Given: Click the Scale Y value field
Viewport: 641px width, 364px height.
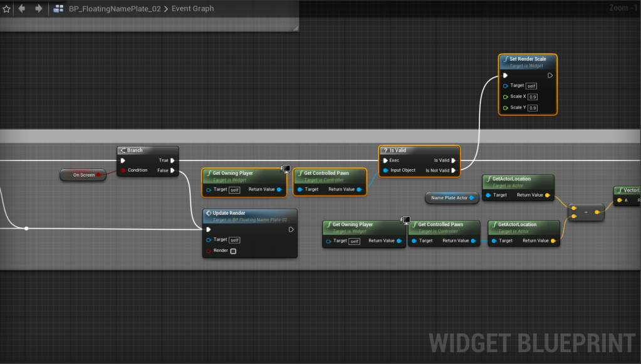Looking at the screenshot, I should [532, 108].
